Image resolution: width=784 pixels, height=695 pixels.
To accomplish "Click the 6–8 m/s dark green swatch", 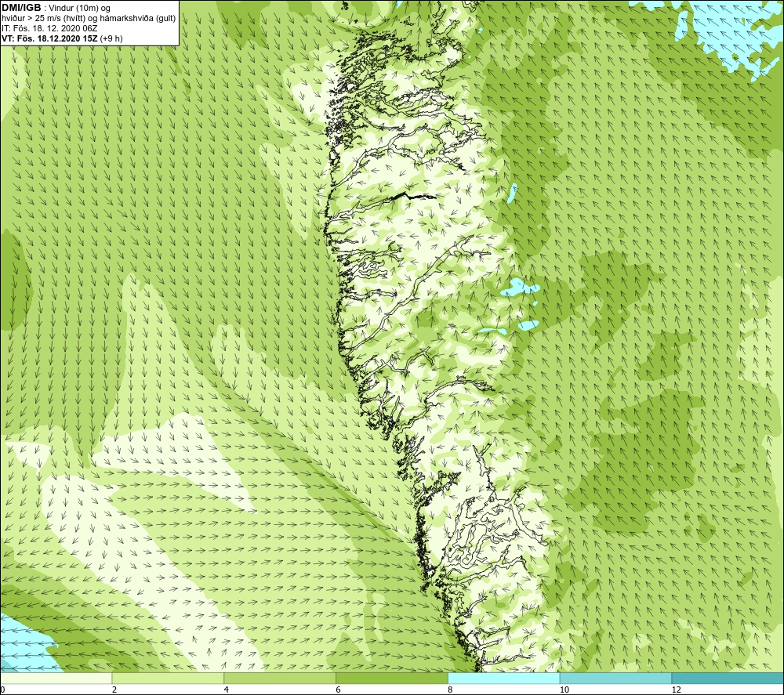I will 392,678.
